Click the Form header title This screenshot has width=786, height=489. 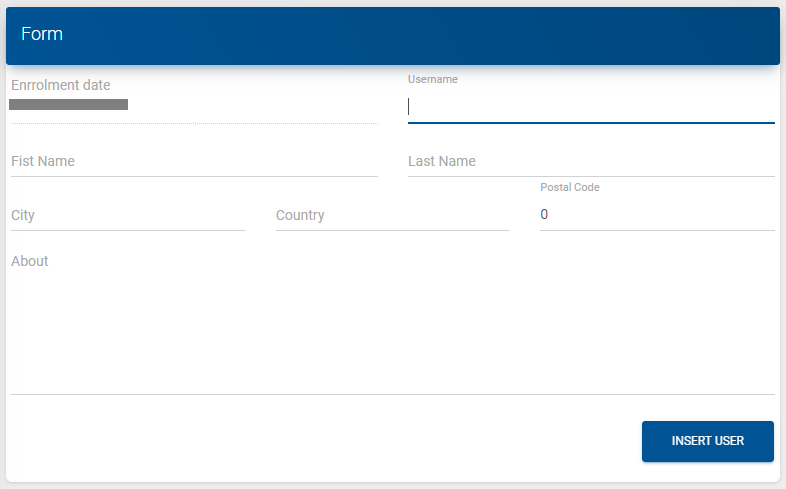pos(42,34)
